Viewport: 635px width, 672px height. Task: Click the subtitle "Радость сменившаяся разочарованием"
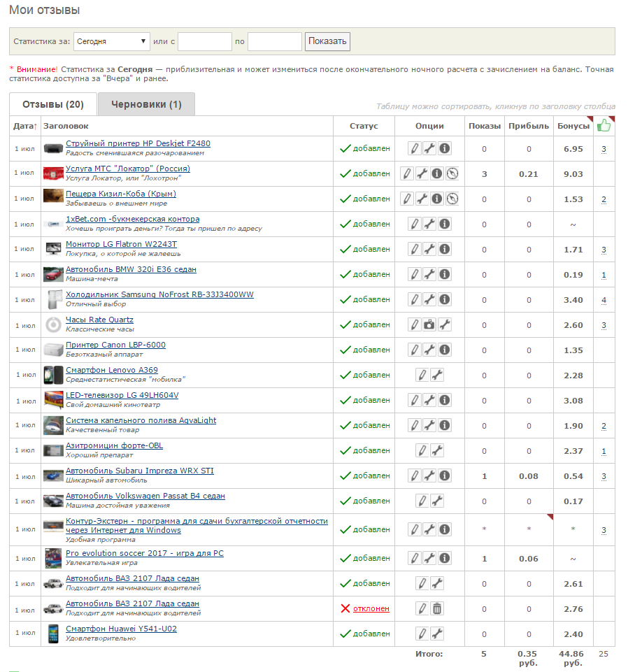[x=135, y=153]
